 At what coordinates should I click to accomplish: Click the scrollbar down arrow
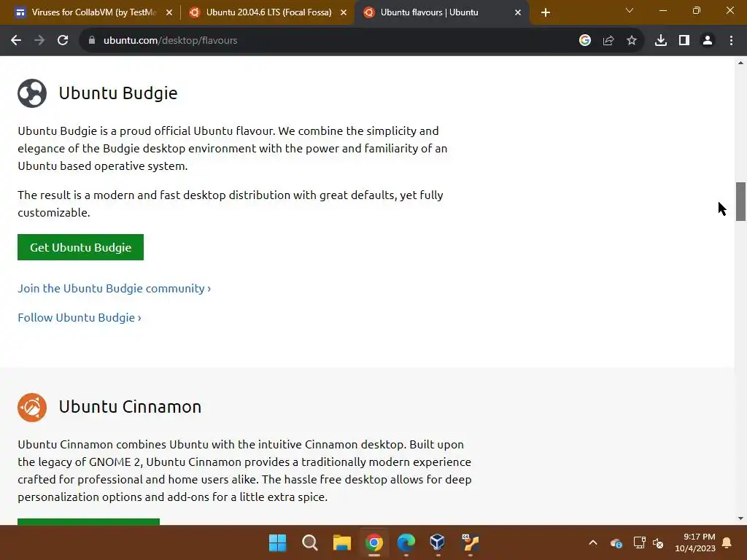point(740,518)
